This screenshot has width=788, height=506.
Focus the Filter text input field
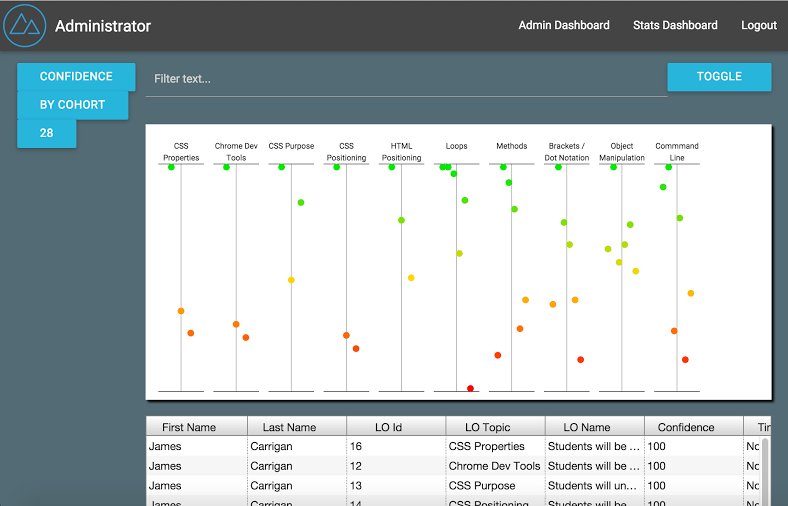(x=406, y=79)
